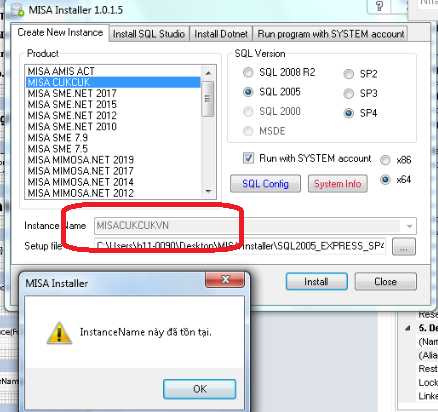438x412 pixels.
Task: Browse for setup file with ellipsis button
Action: 404,247
